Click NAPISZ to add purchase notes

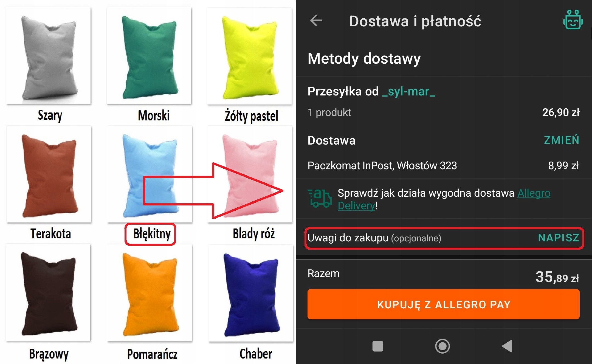[x=559, y=238]
